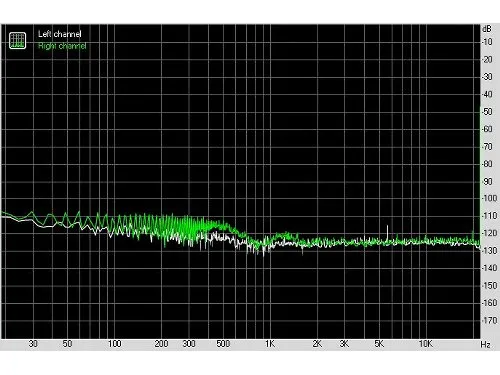Select the Left channel legend label
500x375 pixels.
(60, 34)
